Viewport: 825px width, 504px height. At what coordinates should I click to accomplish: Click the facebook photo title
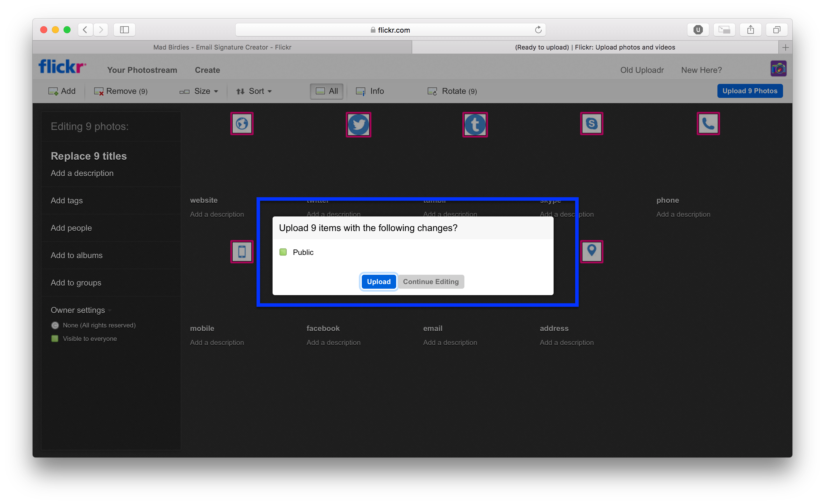pos(323,328)
